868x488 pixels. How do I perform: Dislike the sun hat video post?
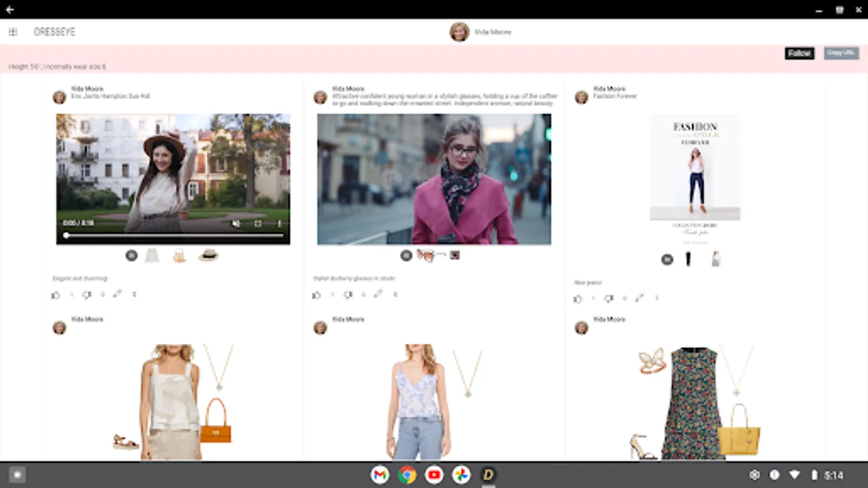[x=86, y=295]
